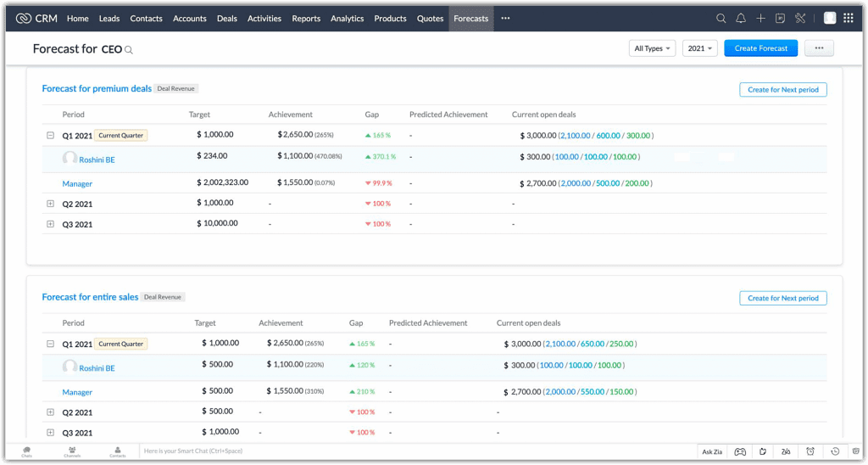Click the Deal Revenue tag for entire sales
This screenshot has height=465, width=868.
(163, 297)
